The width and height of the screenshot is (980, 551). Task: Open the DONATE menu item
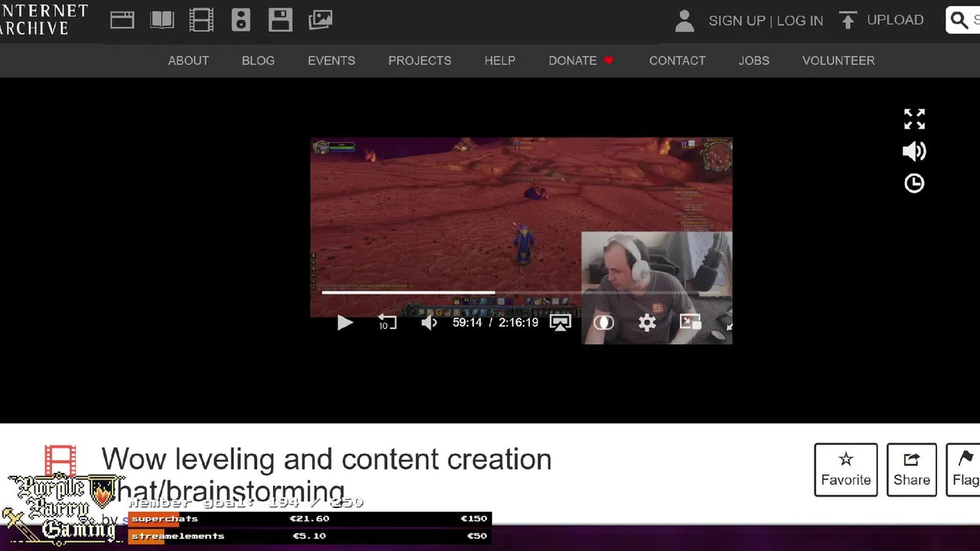coord(581,60)
